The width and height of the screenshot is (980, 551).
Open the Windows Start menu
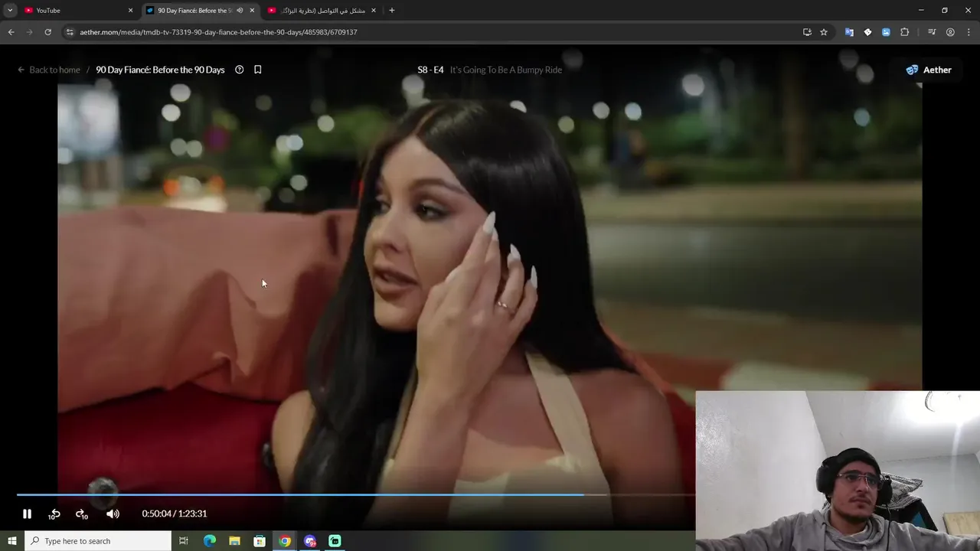coord(11,541)
